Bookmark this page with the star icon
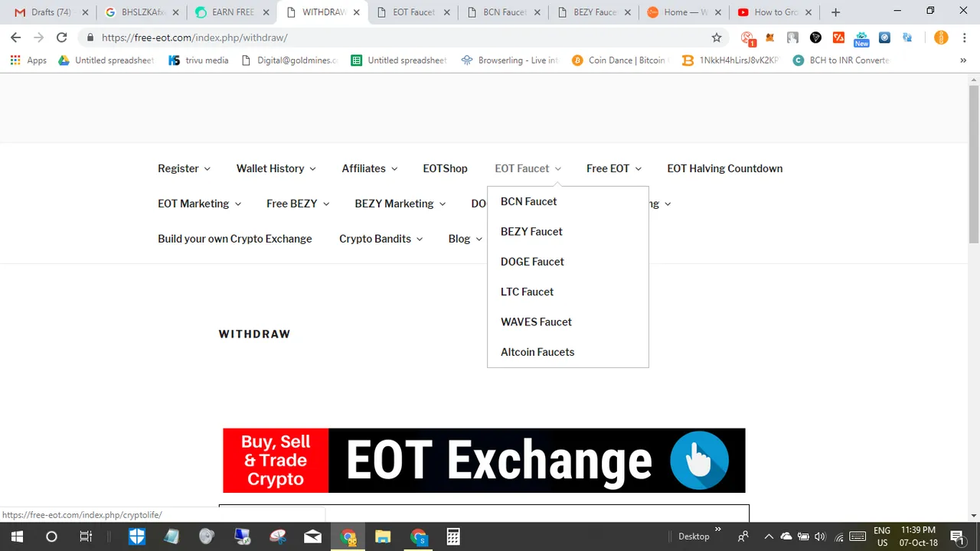This screenshot has height=551, width=980. pos(717,37)
